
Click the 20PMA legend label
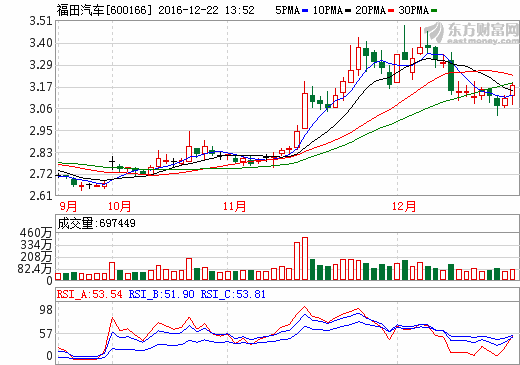tap(371, 10)
